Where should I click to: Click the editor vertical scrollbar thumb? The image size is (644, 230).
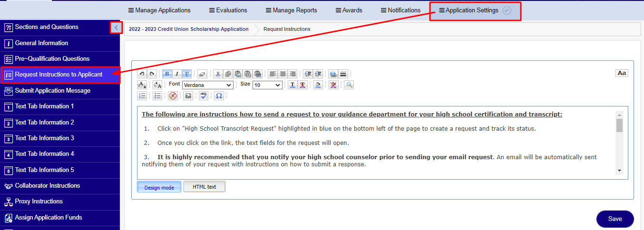tap(619, 125)
